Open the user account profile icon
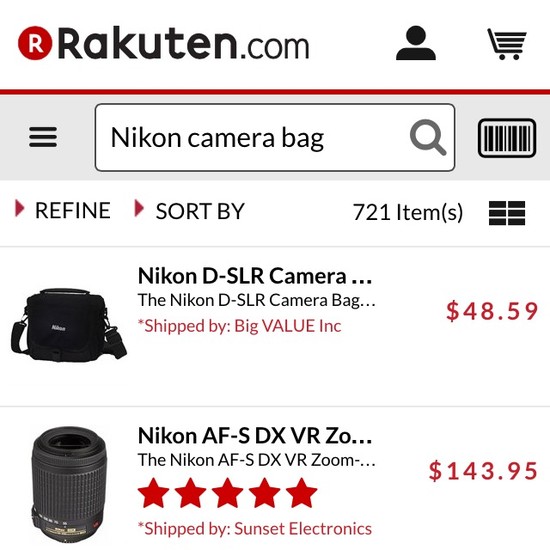550x550 pixels. click(x=416, y=43)
